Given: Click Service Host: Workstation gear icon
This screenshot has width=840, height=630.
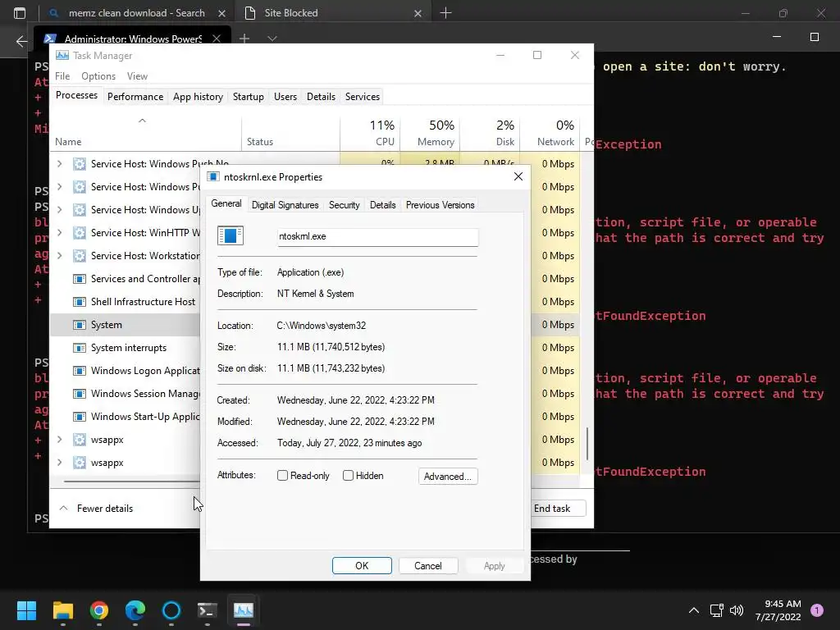Looking at the screenshot, I should (80, 256).
